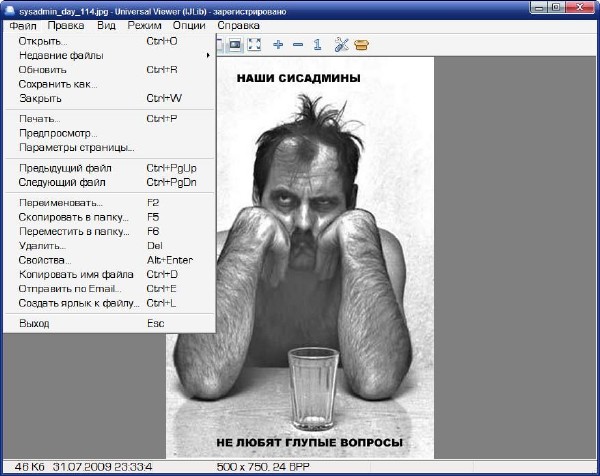Choose Сохранить как... menu entry
This screenshot has height=476, width=600.
click(x=58, y=84)
